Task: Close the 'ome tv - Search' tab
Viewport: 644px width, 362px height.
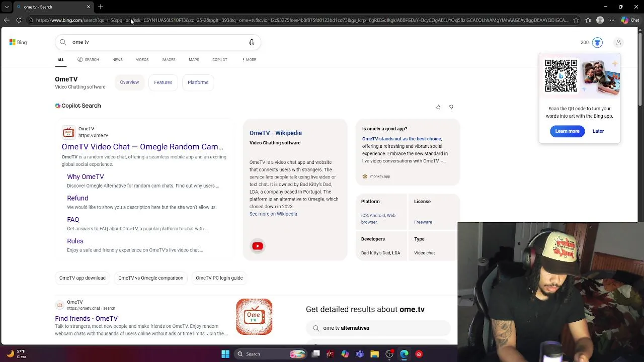Action: tap(89, 7)
